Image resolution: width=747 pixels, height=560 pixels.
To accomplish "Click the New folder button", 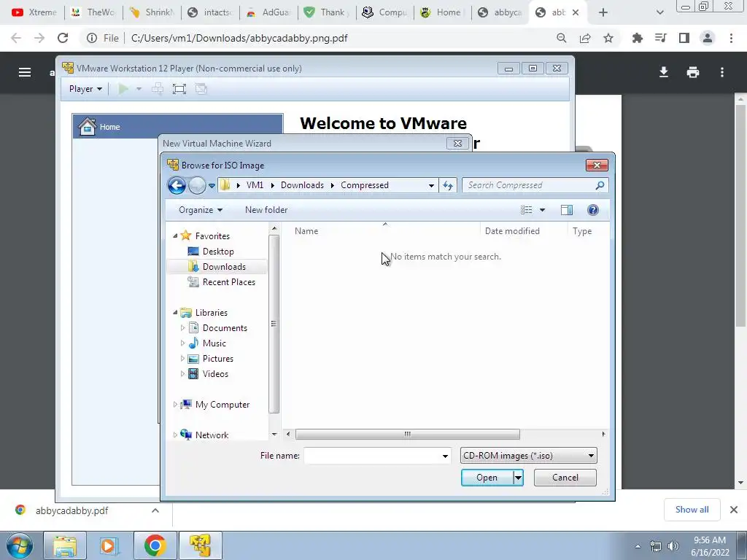I will click(x=266, y=210).
